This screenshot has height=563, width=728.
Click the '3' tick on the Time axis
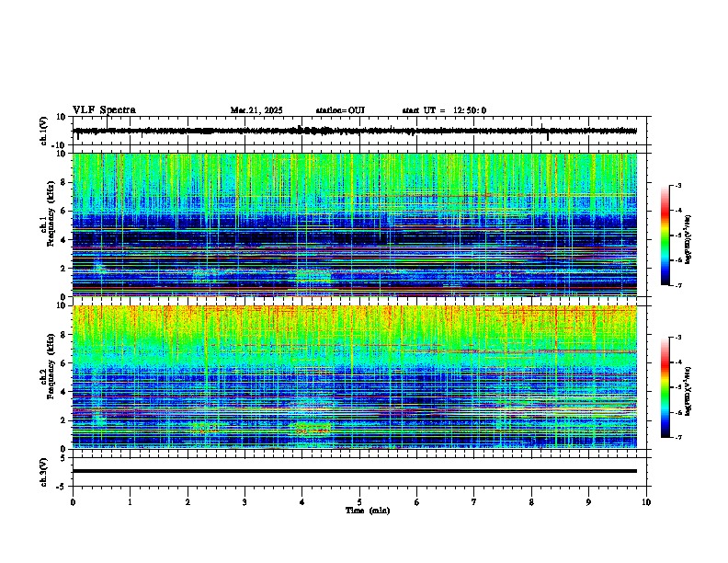[x=245, y=502]
